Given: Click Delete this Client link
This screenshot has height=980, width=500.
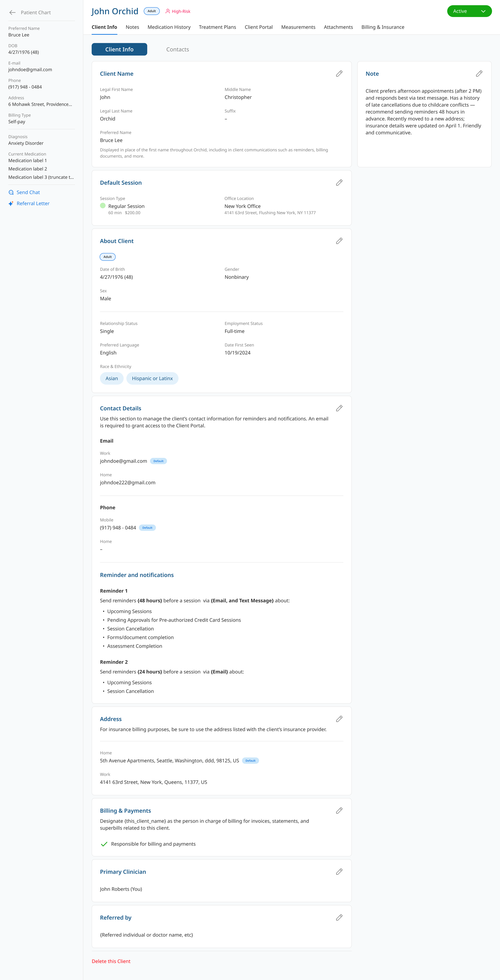Looking at the screenshot, I should coord(111,961).
